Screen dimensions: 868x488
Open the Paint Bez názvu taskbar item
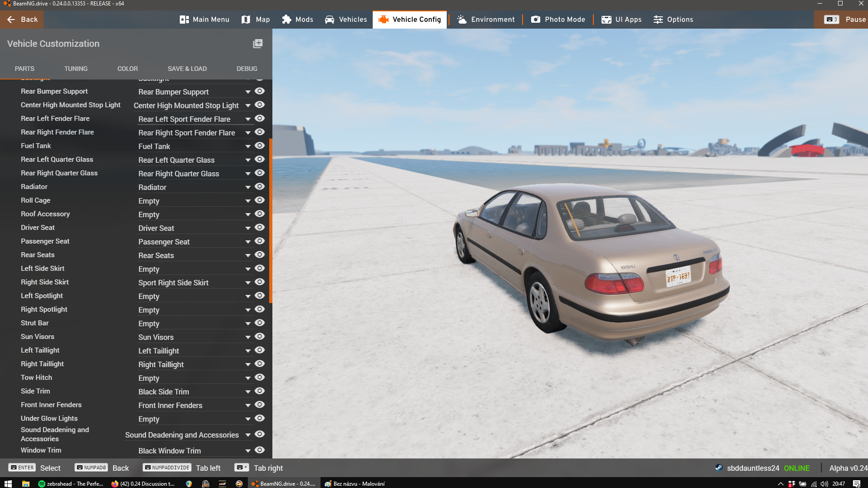click(355, 483)
